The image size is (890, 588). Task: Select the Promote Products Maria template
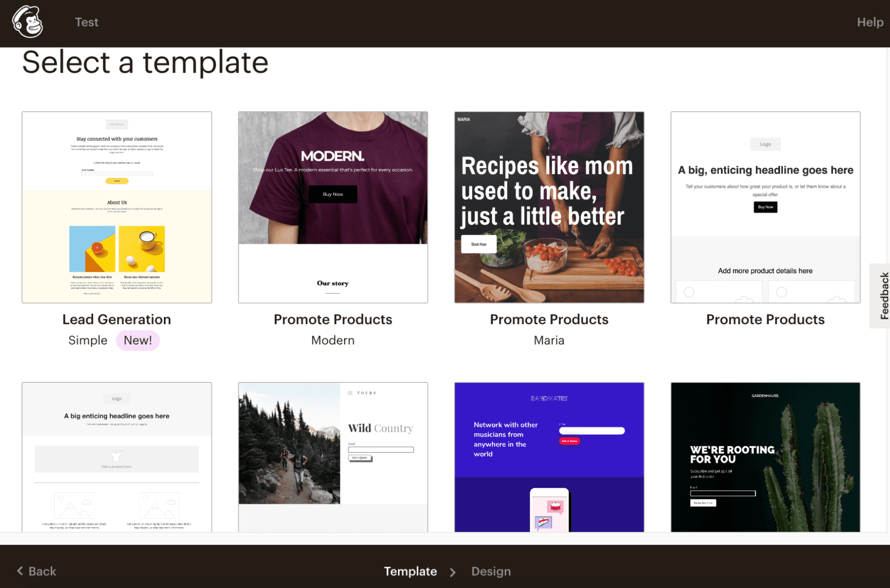[x=549, y=207]
